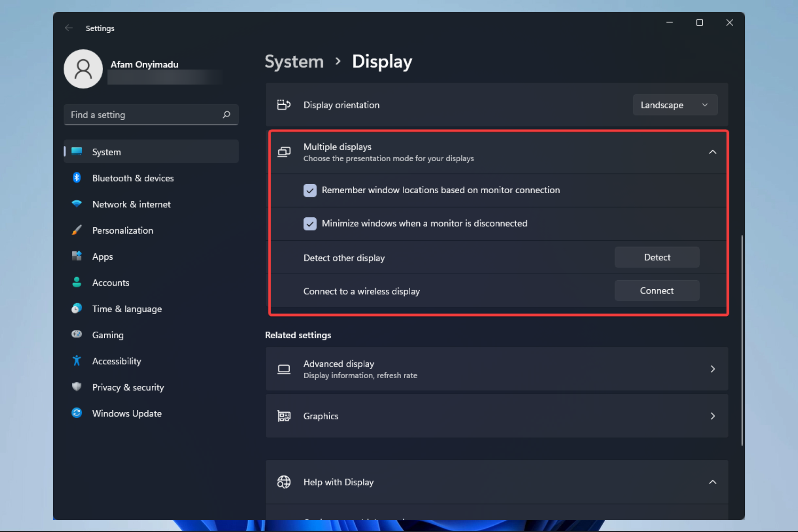This screenshot has height=532, width=798.
Task: Click the Windows Update sync icon
Action: 76,413
